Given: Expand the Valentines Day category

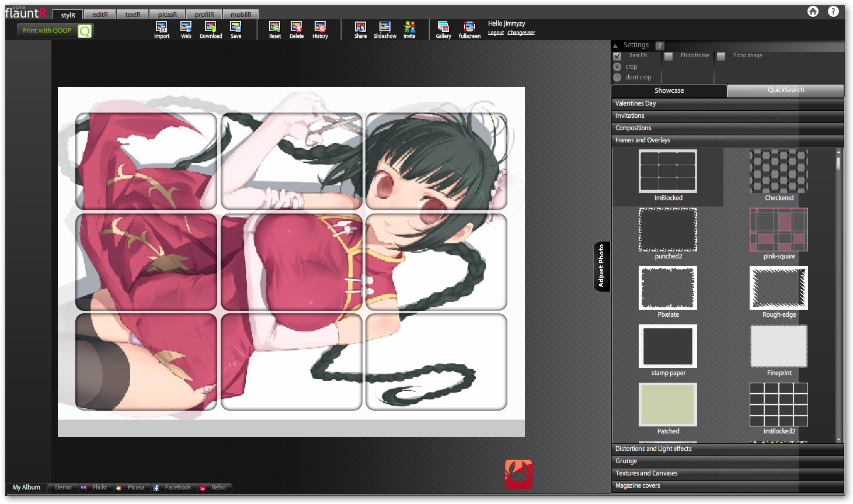Looking at the screenshot, I should (x=727, y=103).
